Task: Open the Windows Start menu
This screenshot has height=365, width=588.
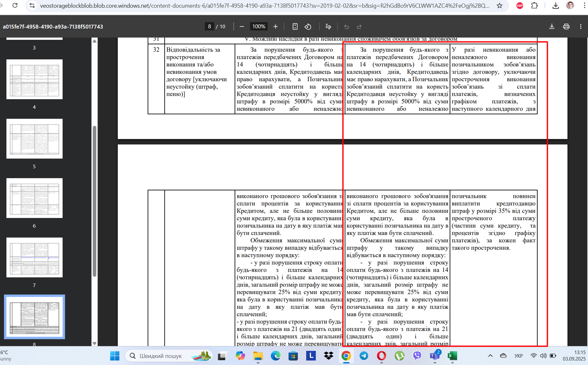Action: [x=115, y=356]
